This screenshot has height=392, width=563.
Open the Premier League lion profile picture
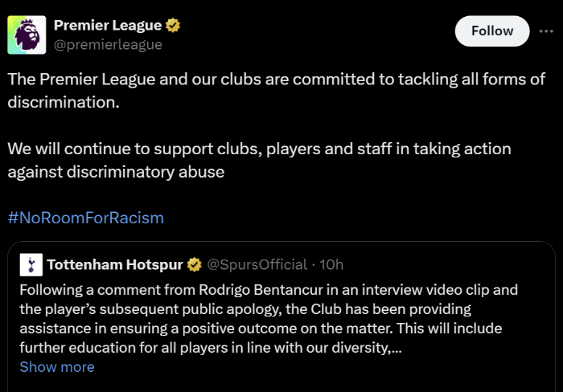point(27,35)
